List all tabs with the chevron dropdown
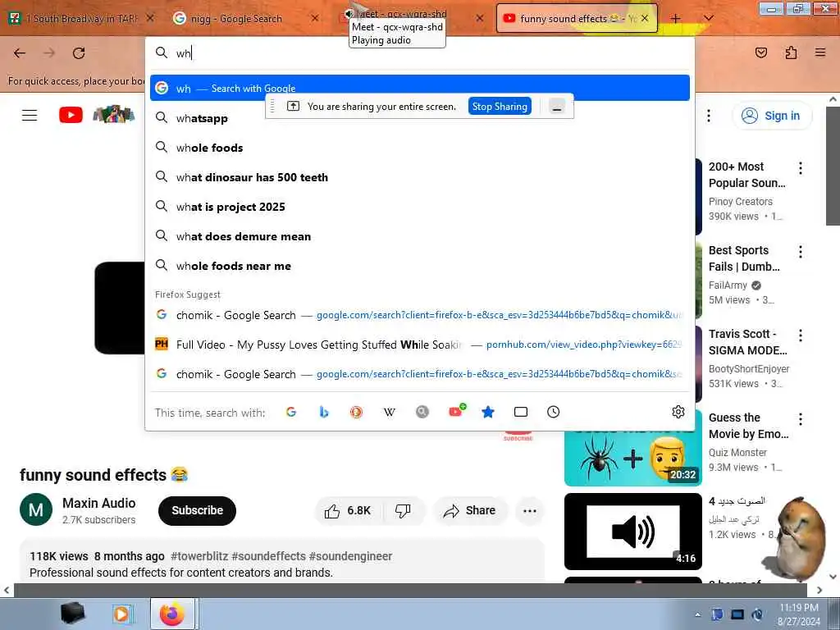 click(x=708, y=18)
